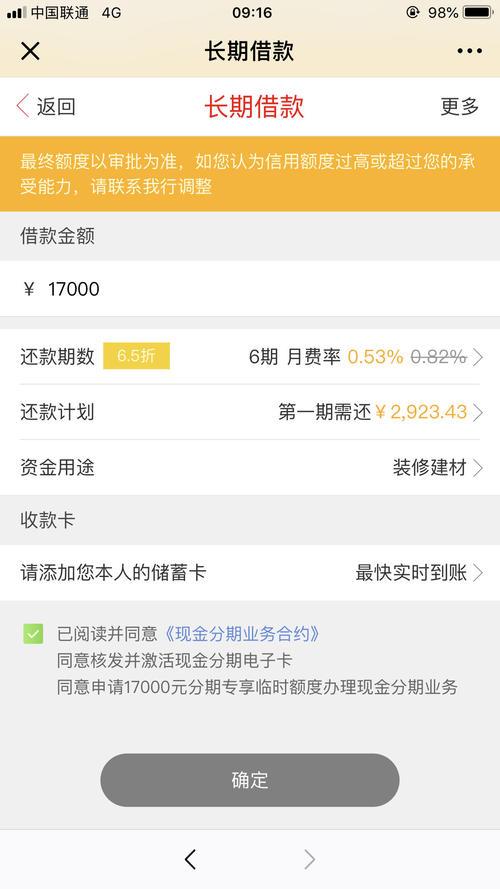Tap the browser back arrow at bottom

click(190, 860)
